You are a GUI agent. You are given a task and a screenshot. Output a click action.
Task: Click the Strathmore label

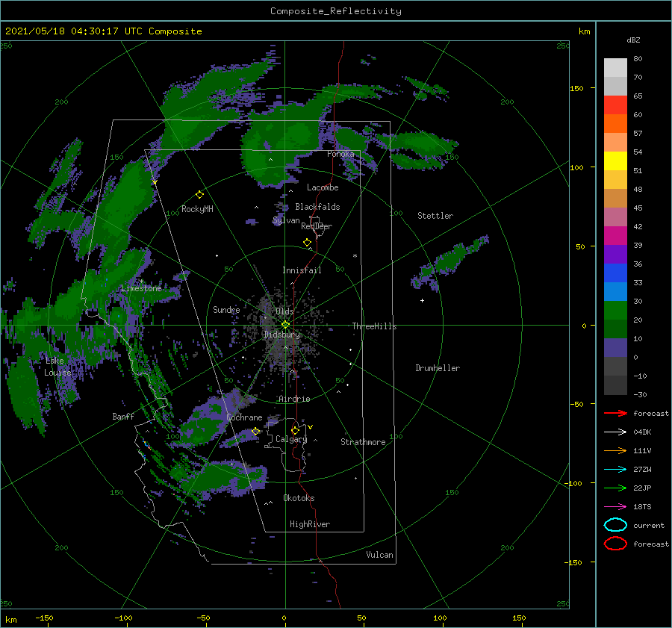[363, 442]
